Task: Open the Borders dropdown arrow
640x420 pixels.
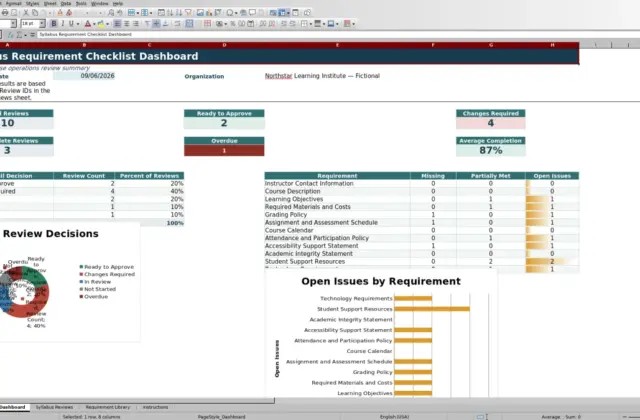Action: (x=311, y=24)
